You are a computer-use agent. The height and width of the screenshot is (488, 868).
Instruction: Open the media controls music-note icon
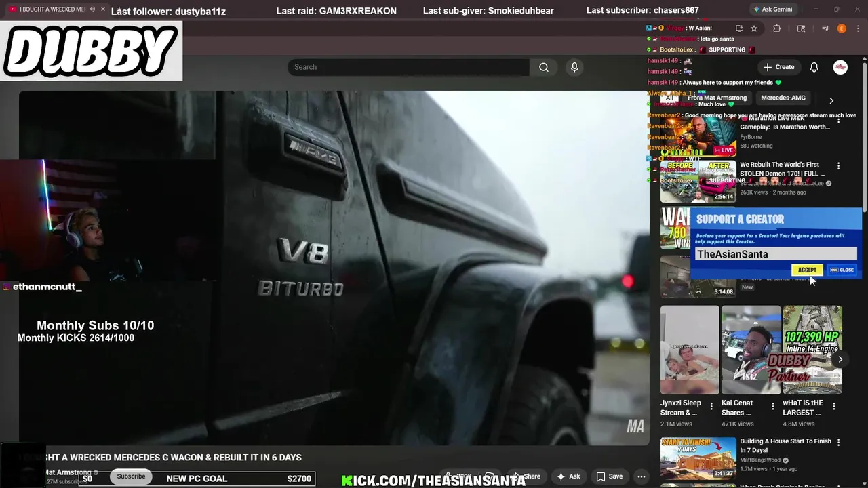[825, 28]
